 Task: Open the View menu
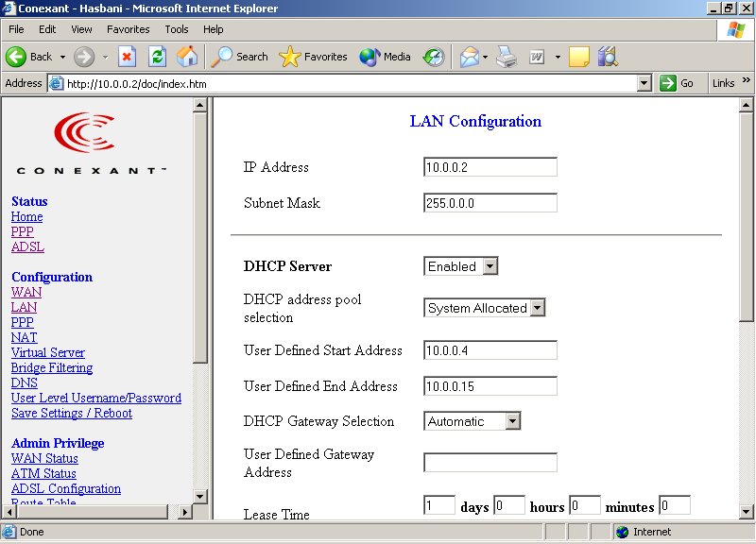point(81,29)
